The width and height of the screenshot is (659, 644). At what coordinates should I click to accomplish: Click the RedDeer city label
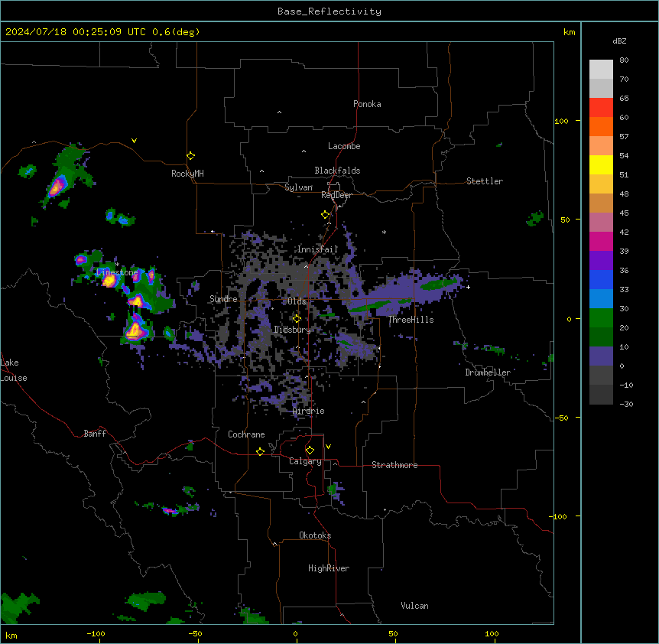point(336,195)
